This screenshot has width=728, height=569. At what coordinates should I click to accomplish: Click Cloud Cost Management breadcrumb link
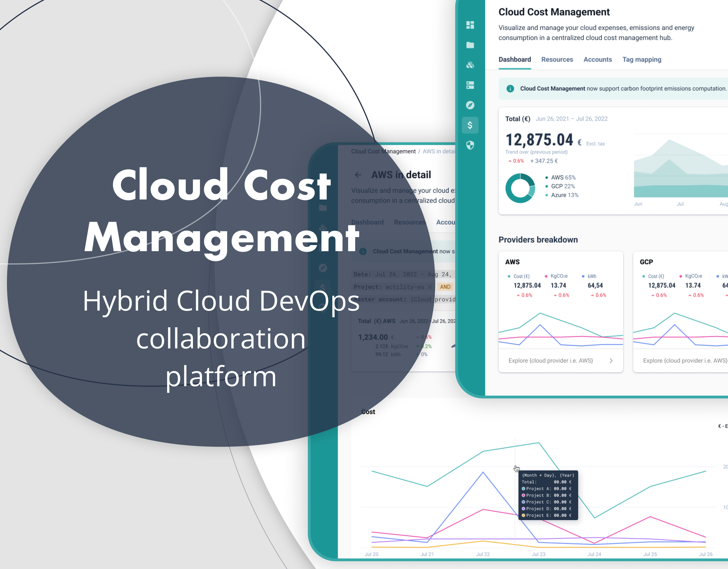point(383,152)
